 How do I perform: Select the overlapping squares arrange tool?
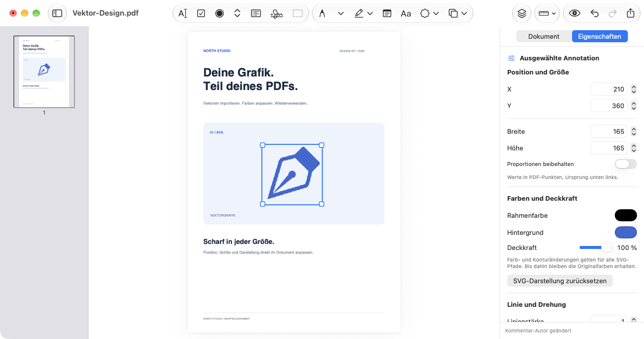tap(453, 14)
